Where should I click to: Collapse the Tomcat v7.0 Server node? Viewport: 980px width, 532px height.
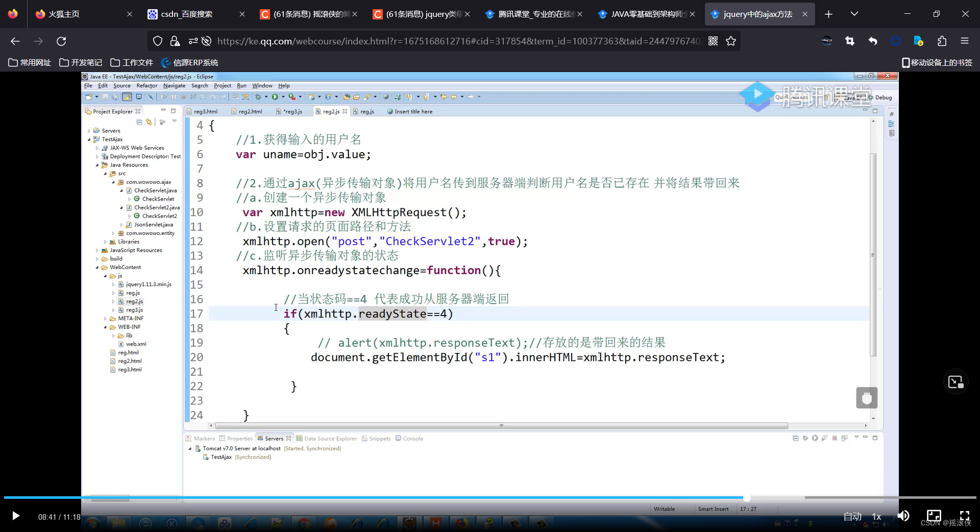(190, 449)
